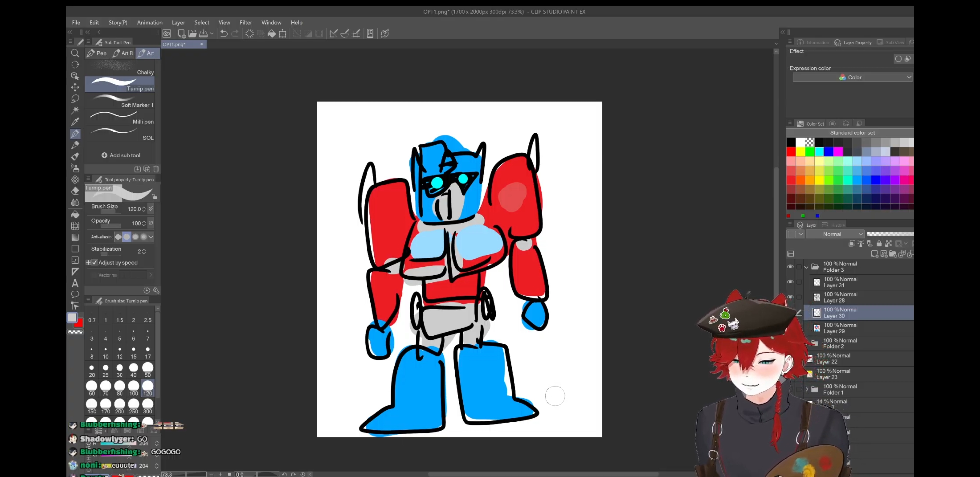Toggle visibility of Layer 28
The width and height of the screenshot is (980, 477).
790,297
